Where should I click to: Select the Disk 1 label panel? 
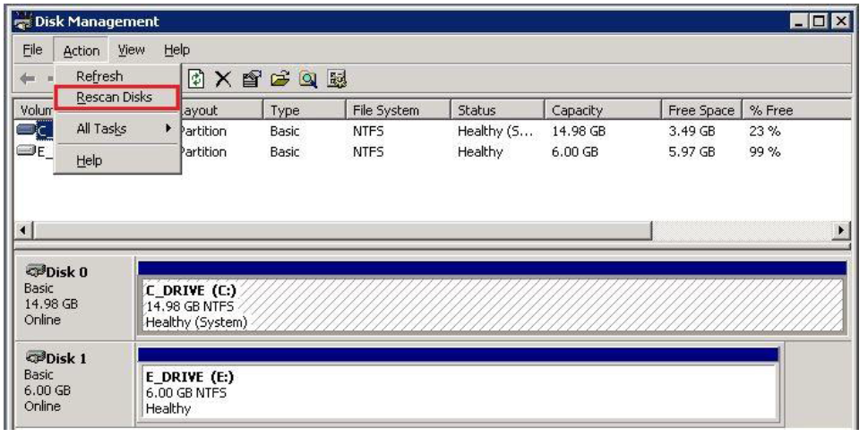click(x=73, y=382)
